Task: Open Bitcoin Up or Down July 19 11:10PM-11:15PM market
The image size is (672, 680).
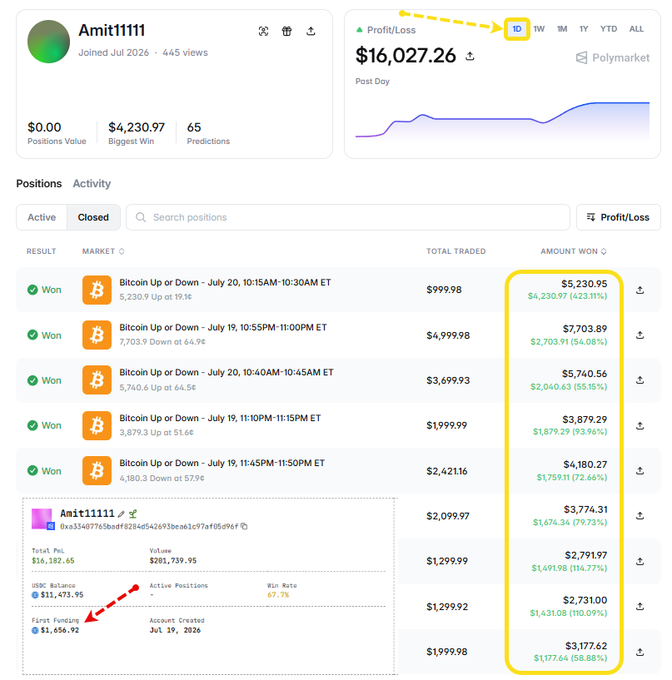Action: point(220,418)
